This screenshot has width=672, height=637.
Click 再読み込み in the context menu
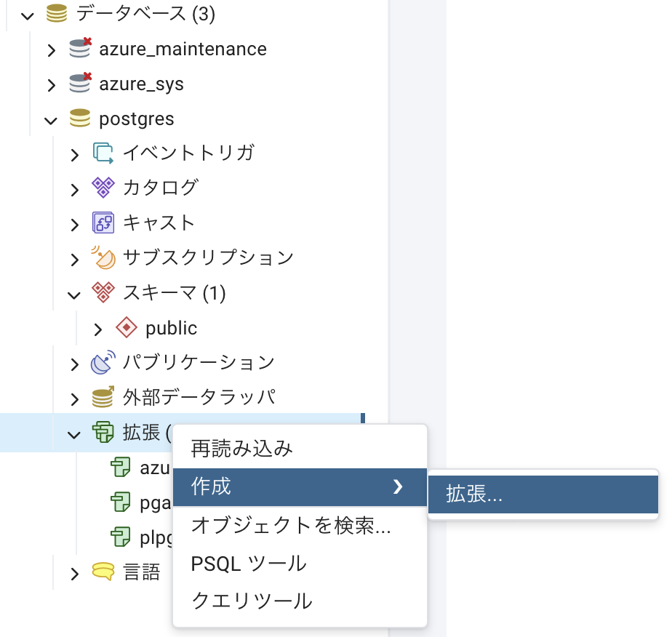coord(240,449)
